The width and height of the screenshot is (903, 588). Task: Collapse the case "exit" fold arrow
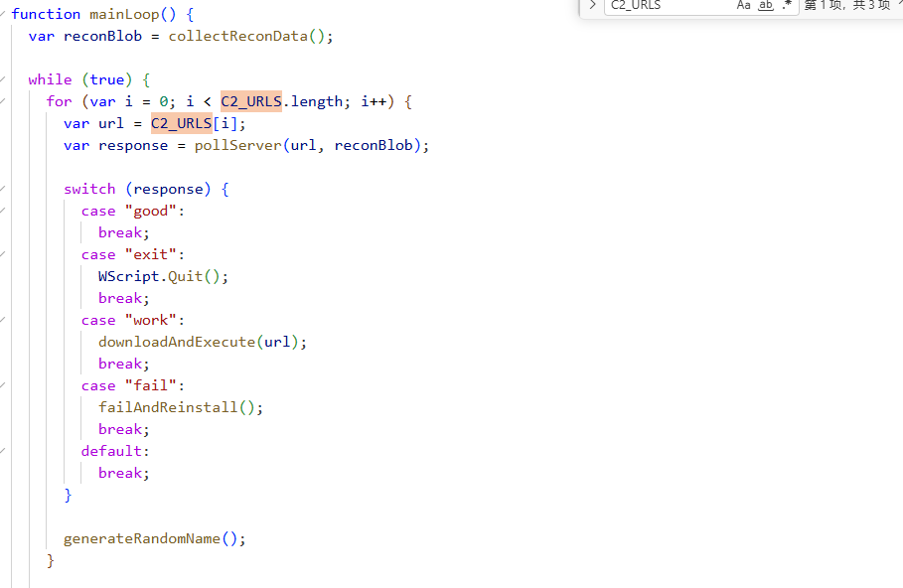[3, 254]
